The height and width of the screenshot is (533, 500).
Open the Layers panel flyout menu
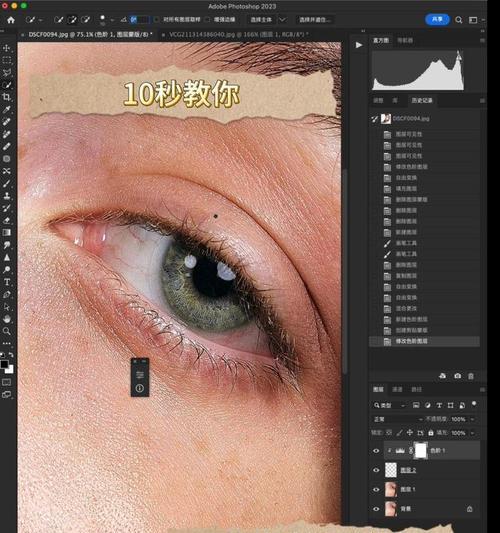[x=482, y=390]
